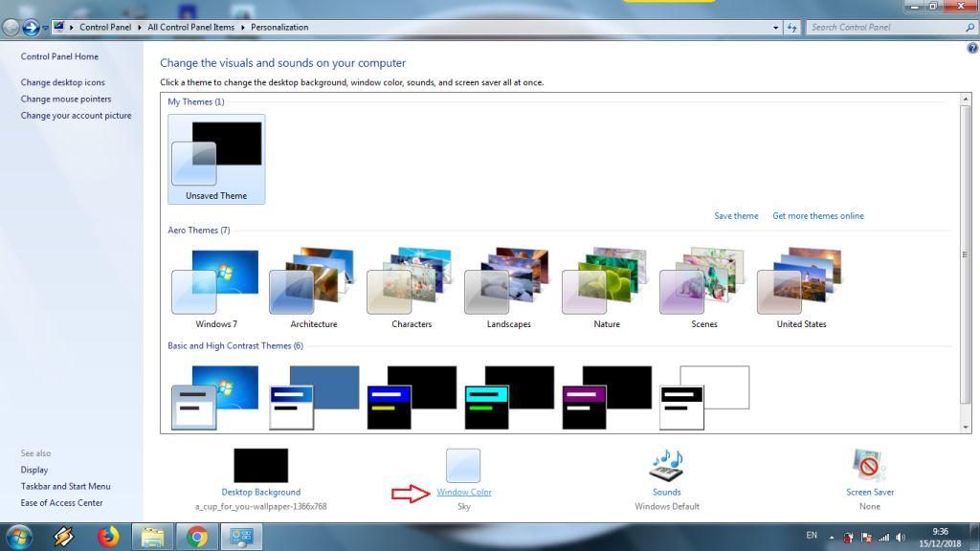Open the Desktop Background link
Screen dimensions: 980x551
pyautogui.click(x=260, y=493)
